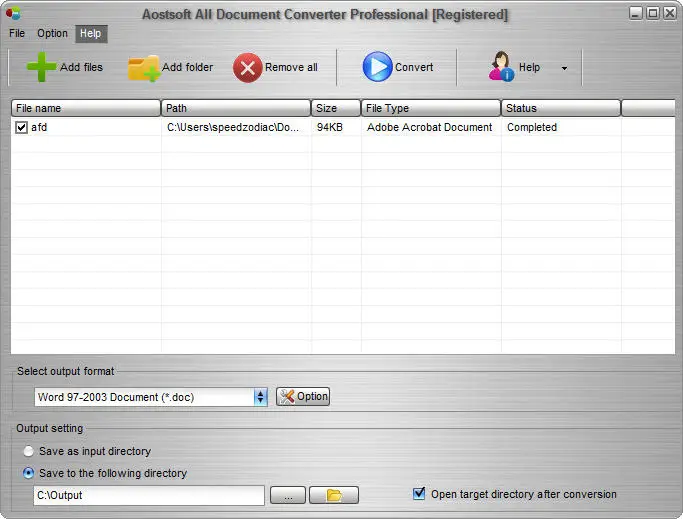
Task: Open the Option menu
Action: click(x=52, y=33)
